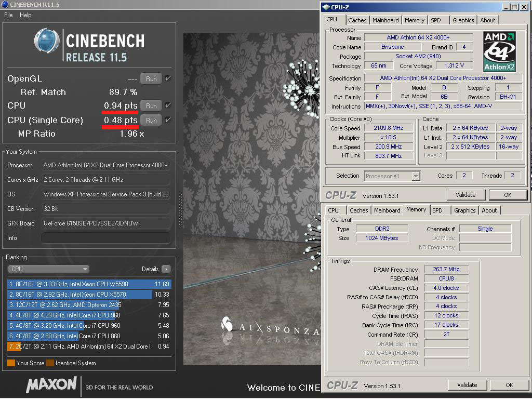Click the Processor name field in Cinebench

tap(105, 165)
